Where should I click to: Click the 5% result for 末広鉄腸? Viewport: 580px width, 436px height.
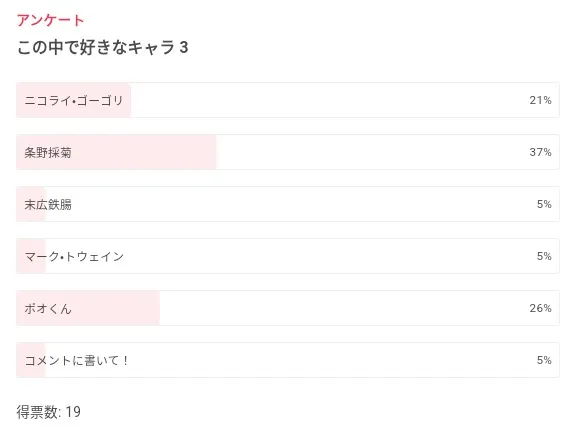click(x=544, y=204)
